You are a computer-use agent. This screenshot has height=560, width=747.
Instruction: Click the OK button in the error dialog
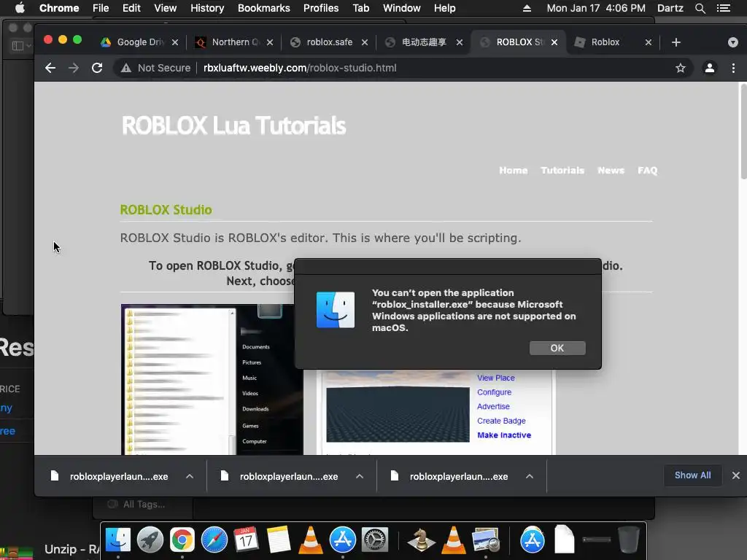(557, 348)
